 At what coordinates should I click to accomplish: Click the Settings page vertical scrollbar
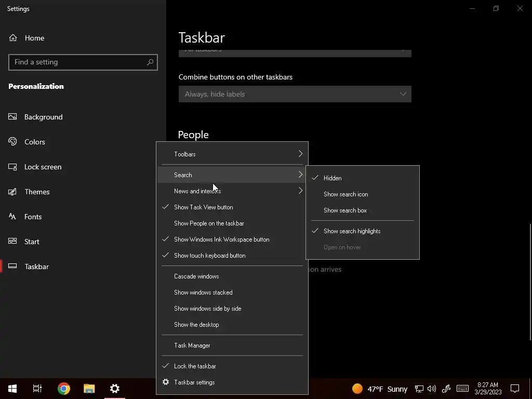(x=530, y=282)
